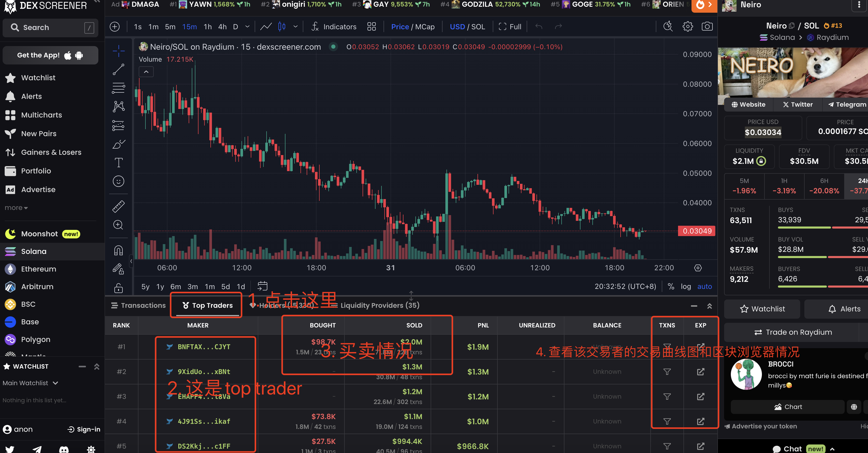Toggle lock all drawing tools
This screenshot has height=453, width=868.
coord(118,288)
